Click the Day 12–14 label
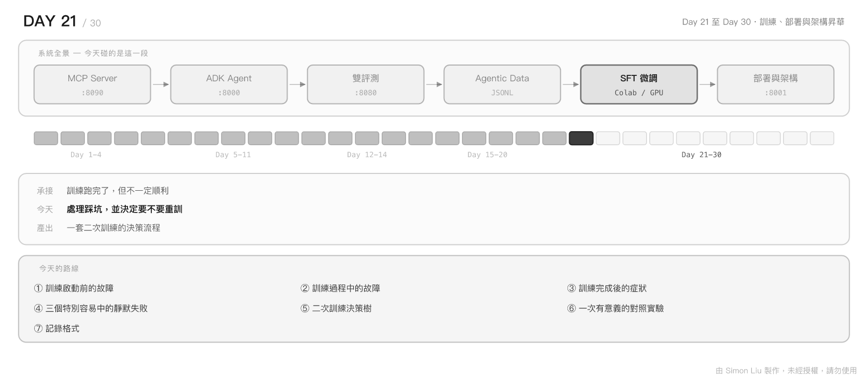The height and width of the screenshot is (381, 868). click(367, 155)
